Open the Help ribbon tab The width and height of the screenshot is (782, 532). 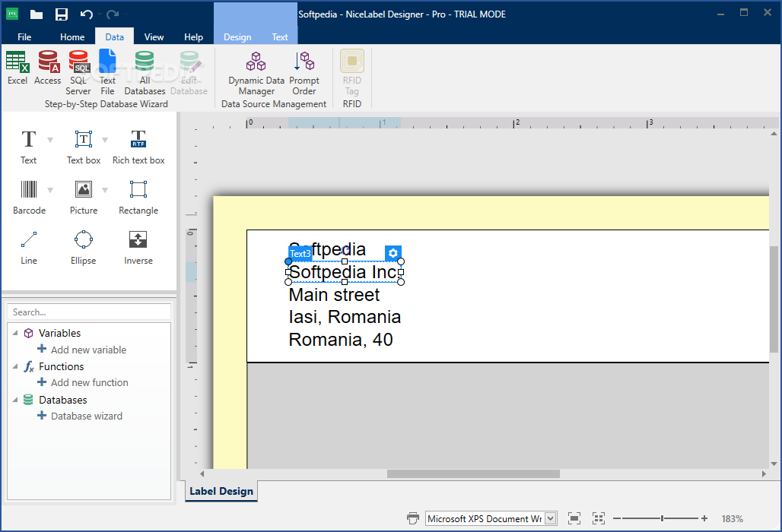tap(193, 37)
